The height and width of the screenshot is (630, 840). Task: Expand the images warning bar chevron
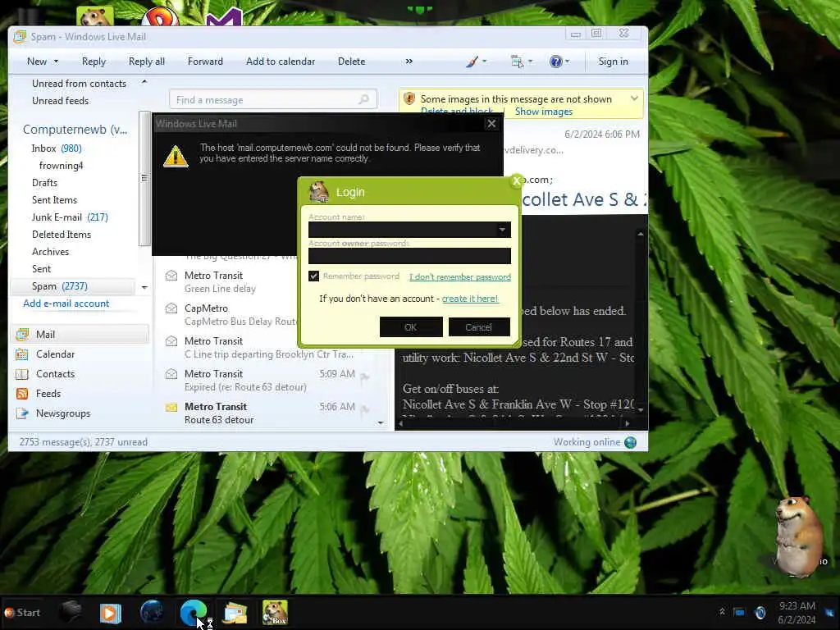tap(634, 98)
